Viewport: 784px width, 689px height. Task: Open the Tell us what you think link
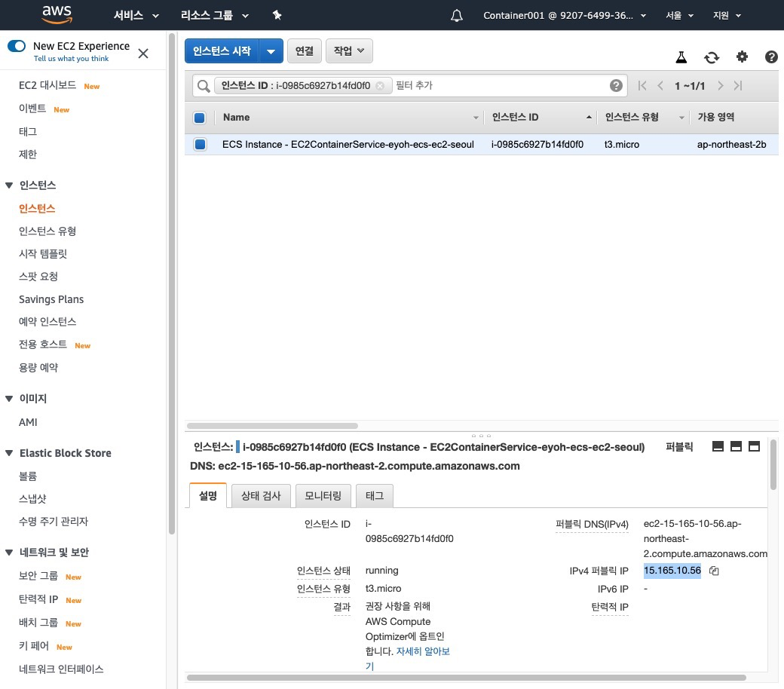point(71,59)
